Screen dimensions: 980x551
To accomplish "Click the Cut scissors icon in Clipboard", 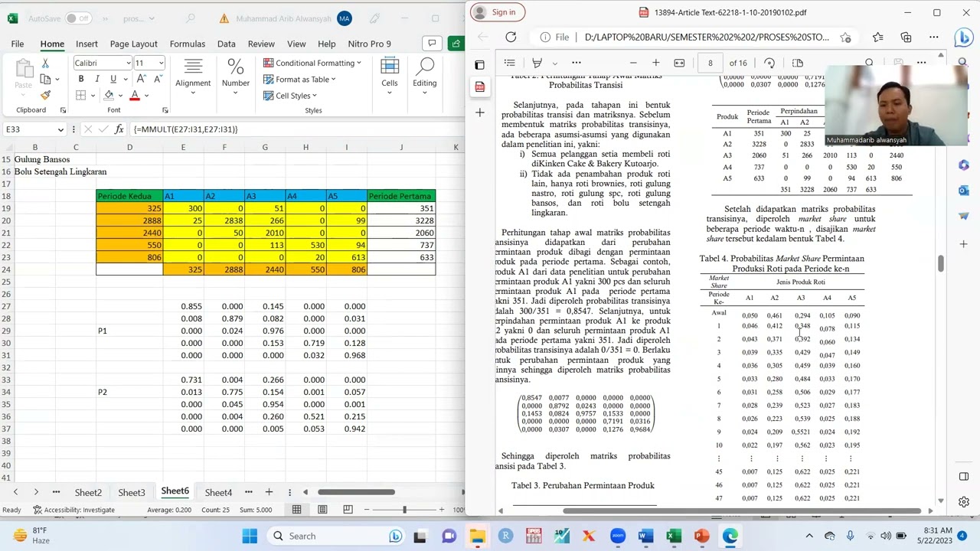I will point(45,64).
